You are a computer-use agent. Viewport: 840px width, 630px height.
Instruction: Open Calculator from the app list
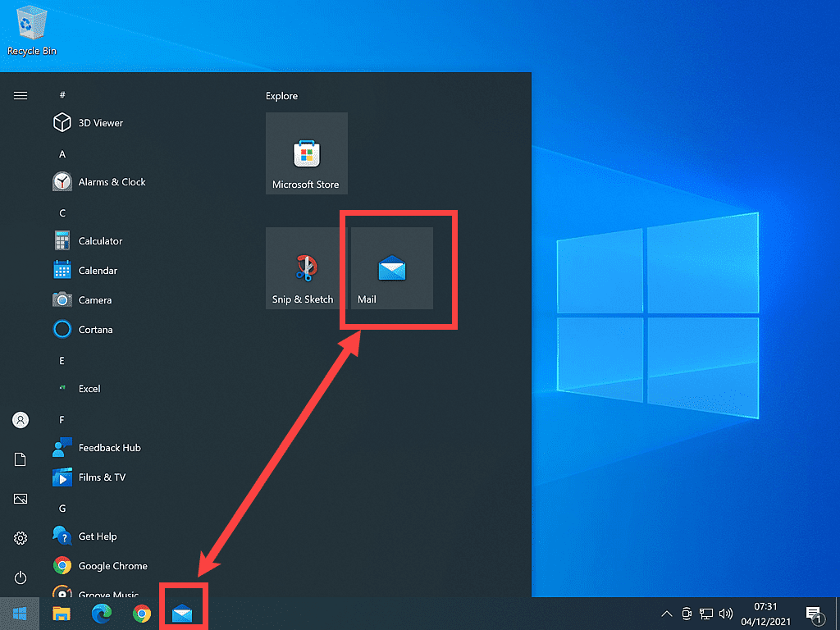(99, 241)
